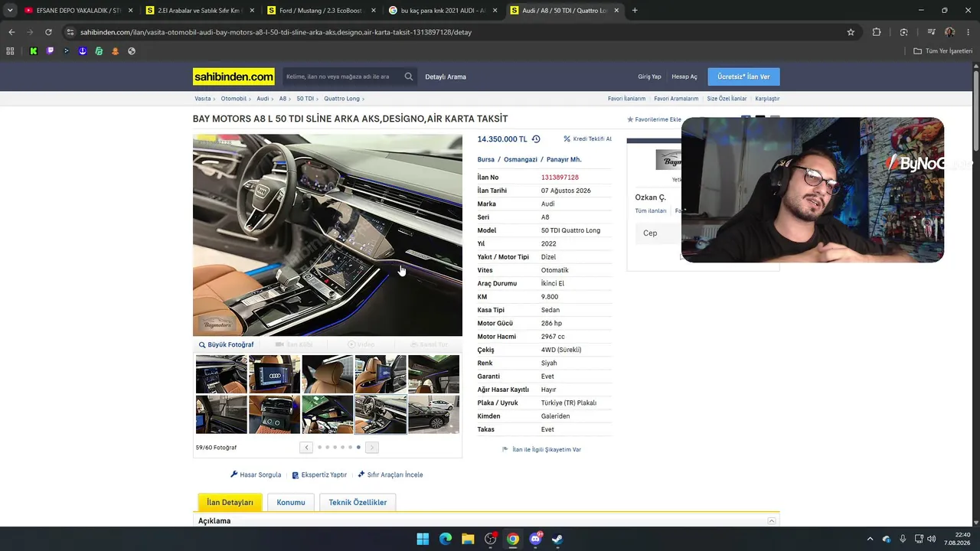980x551 pixels.
Task: Open Steam from the taskbar
Action: (557, 539)
